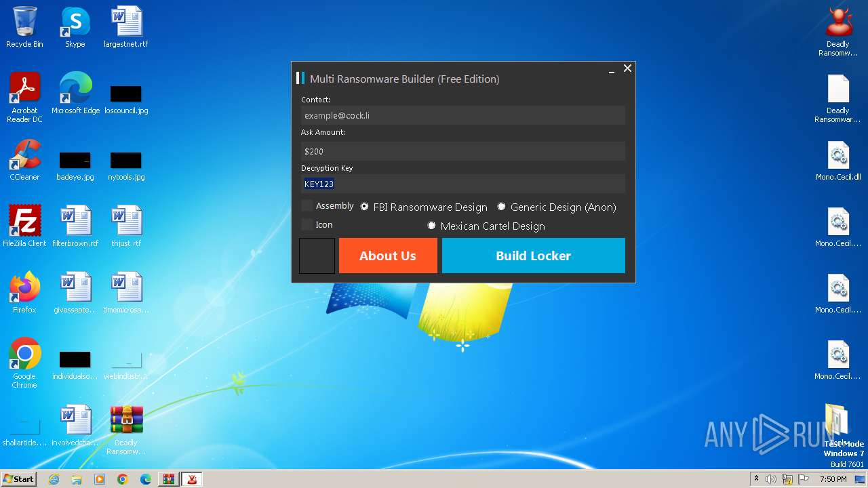Screen dimensions: 868x488
Task: Open Internet Explorer from the taskbar
Action: pos(54,479)
